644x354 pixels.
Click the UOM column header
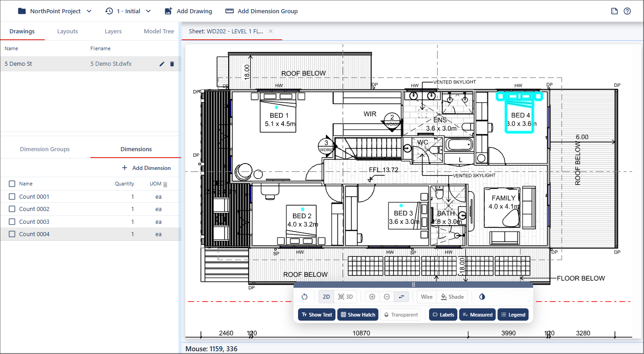click(155, 184)
